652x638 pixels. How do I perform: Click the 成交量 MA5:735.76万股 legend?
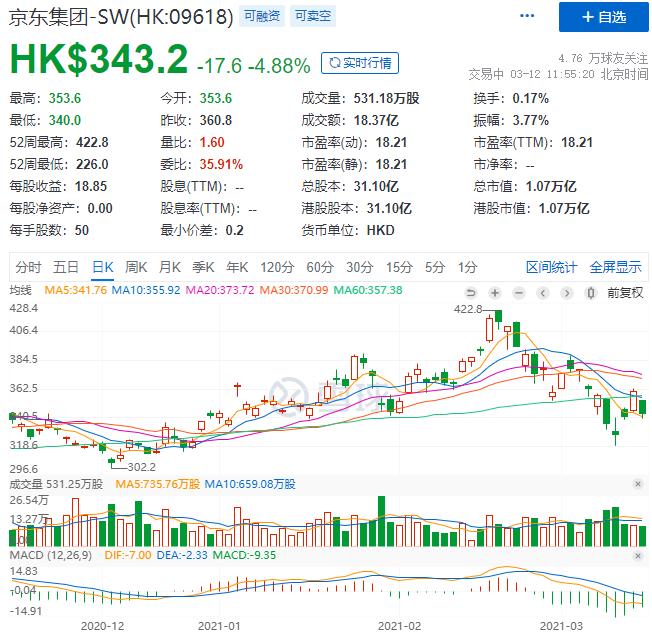click(158, 484)
